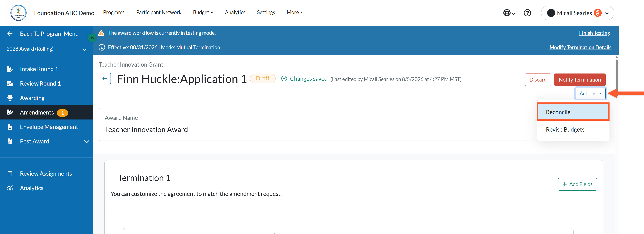The height and width of the screenshot is (234, 644).
Task: Open the globe language selector
Action: tap(509, 13)
